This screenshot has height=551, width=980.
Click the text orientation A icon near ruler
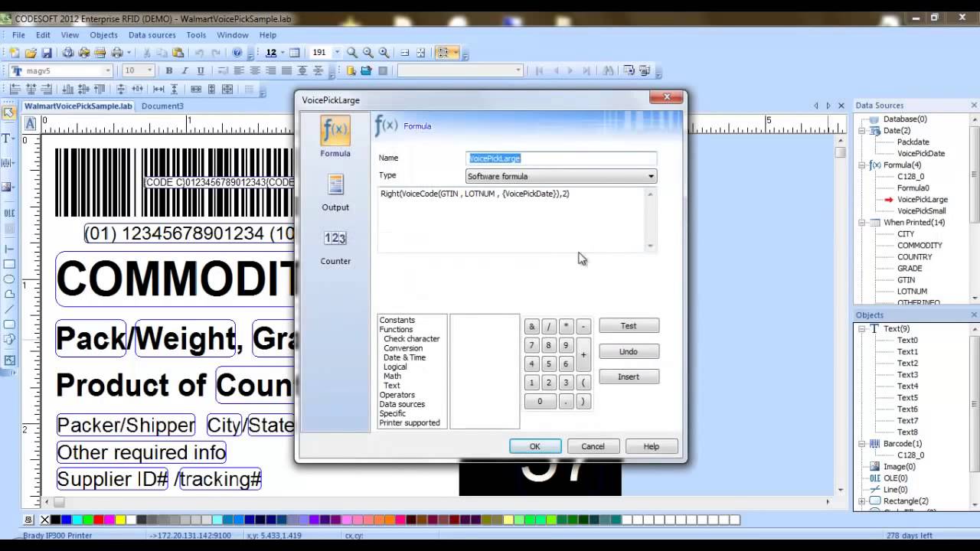30,123
